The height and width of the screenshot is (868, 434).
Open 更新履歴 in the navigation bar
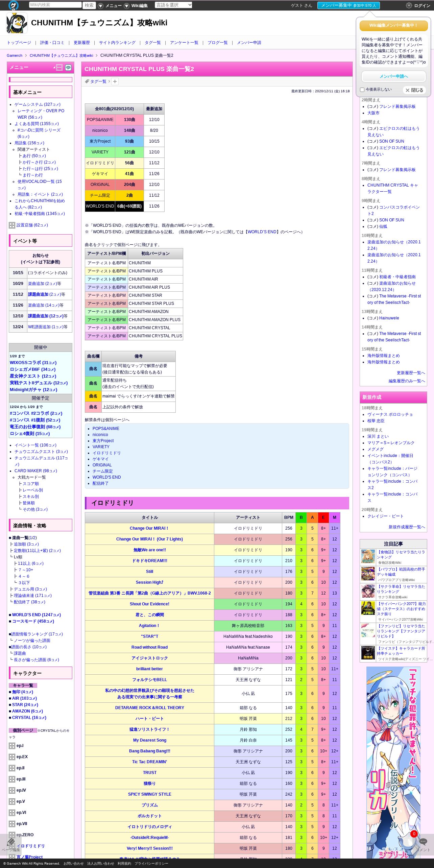[x=82, y=43]
